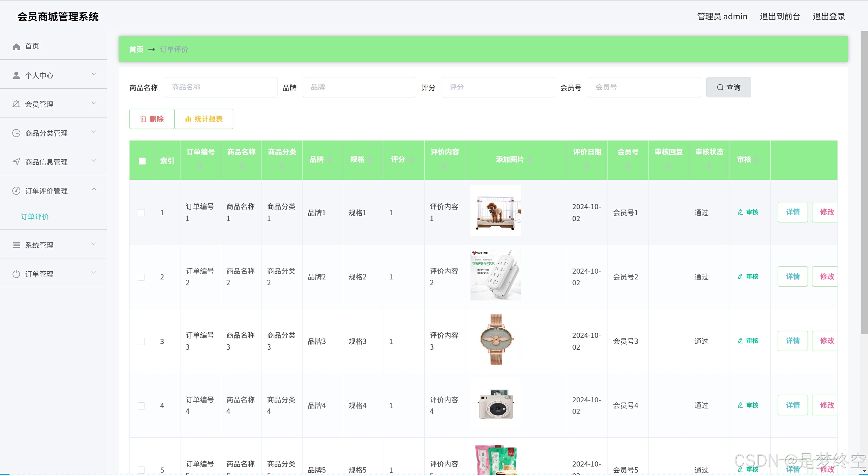The width and height of the screenshot is (868, 475).
Task: Click the page vertical scrollbar thumb
Action: (x=864, y=183)
